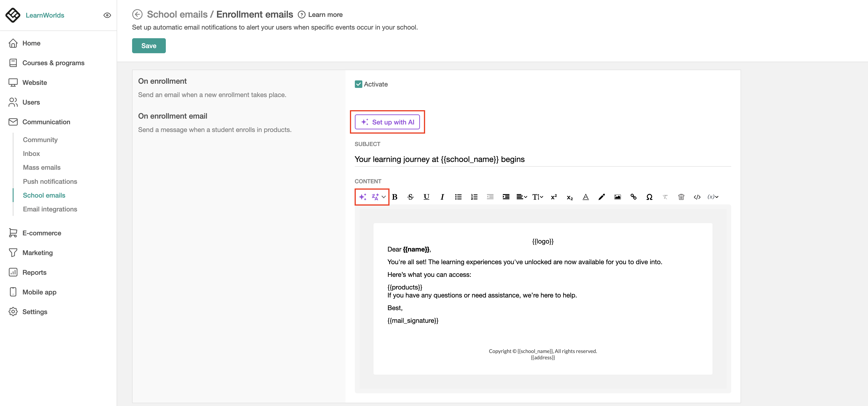
Task: Toggle the Activate checkbox
Action: (358, 84)
